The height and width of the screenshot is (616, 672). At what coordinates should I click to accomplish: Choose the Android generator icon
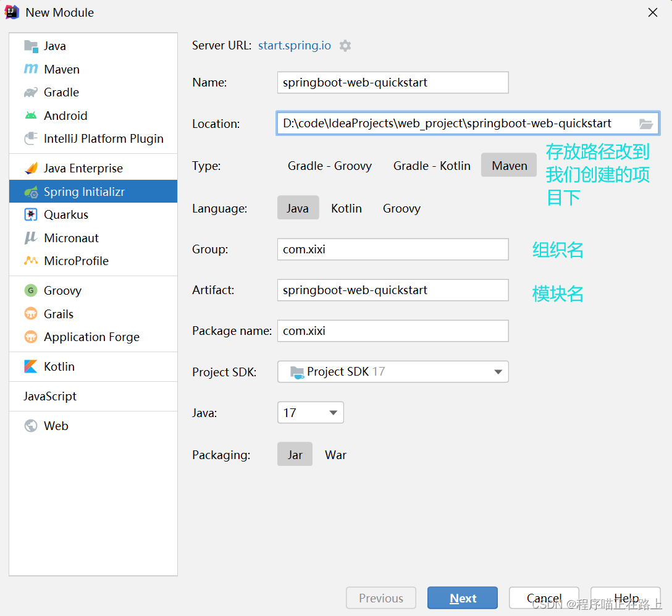(31, 116)
